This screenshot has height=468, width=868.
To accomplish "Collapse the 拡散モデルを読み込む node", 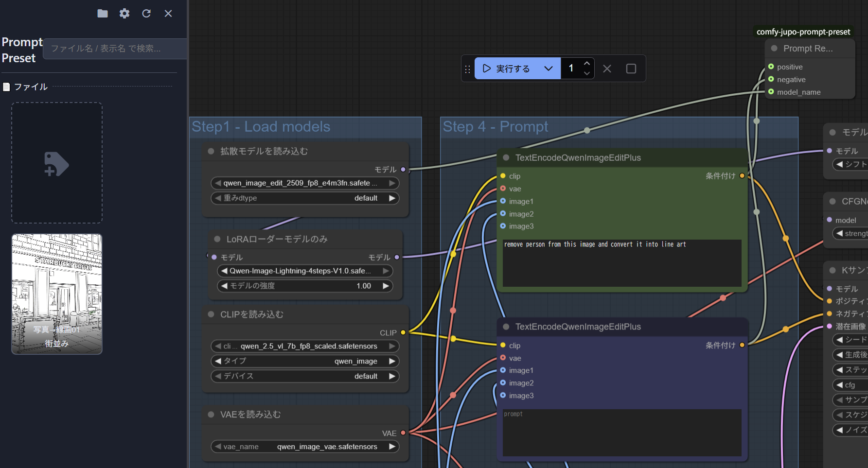I will (x=211, y=151).
